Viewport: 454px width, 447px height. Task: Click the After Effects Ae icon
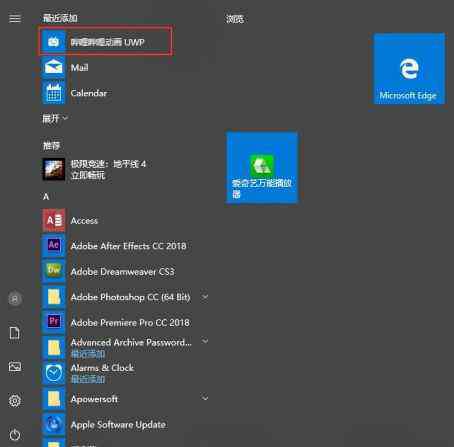(53, 246)
